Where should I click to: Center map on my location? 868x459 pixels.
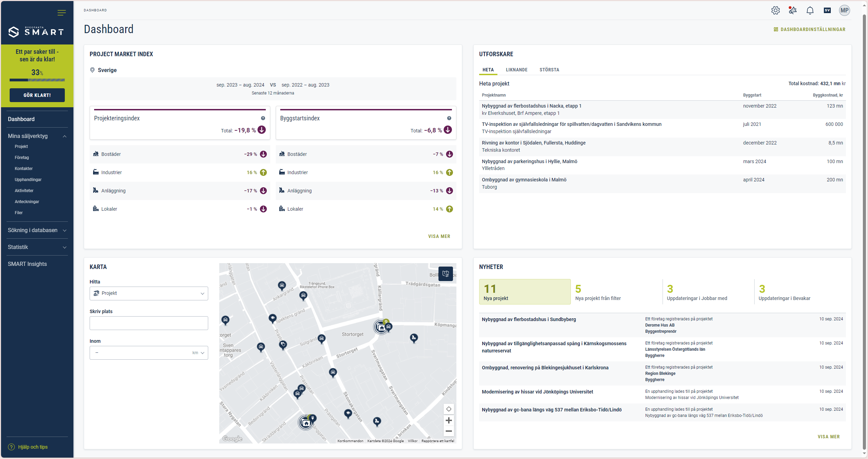448,409
